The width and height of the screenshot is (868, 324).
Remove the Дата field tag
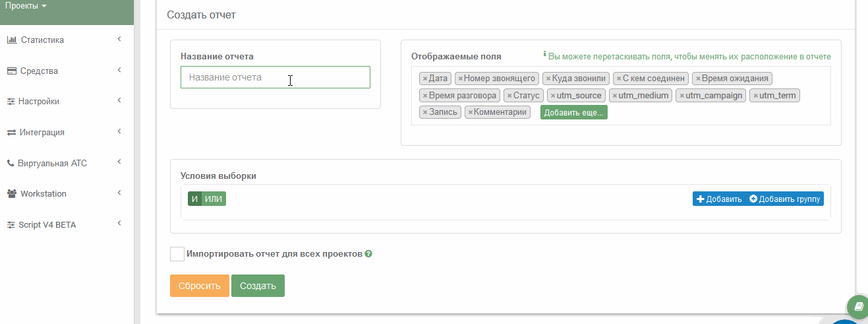point(425,79)
